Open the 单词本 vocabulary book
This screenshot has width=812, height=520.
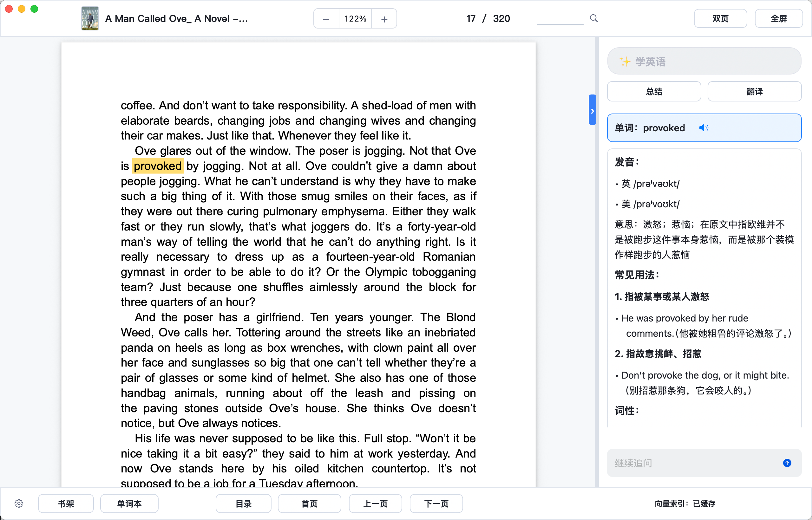(x=129, y=504)
